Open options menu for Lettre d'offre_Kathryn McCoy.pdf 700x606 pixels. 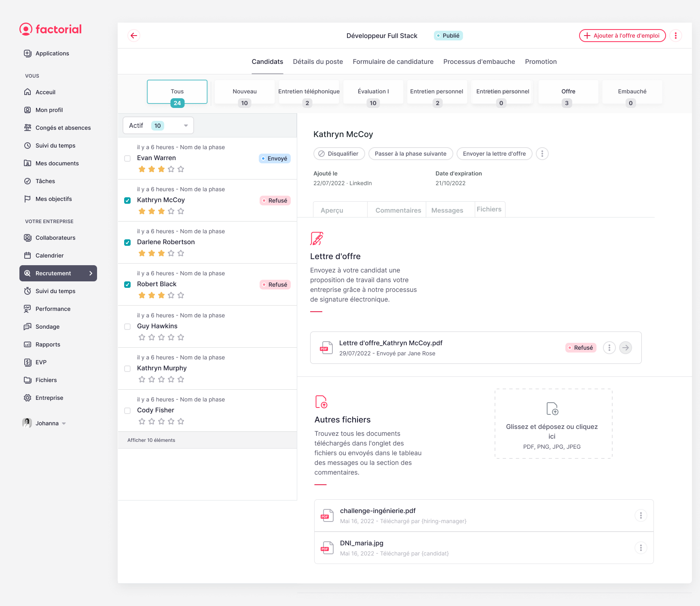click(609, 348)
